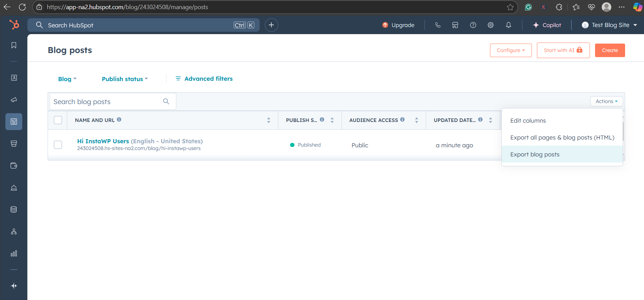Open the Notifications bell icon
644x300 pixels.
(x=508, y=25)
